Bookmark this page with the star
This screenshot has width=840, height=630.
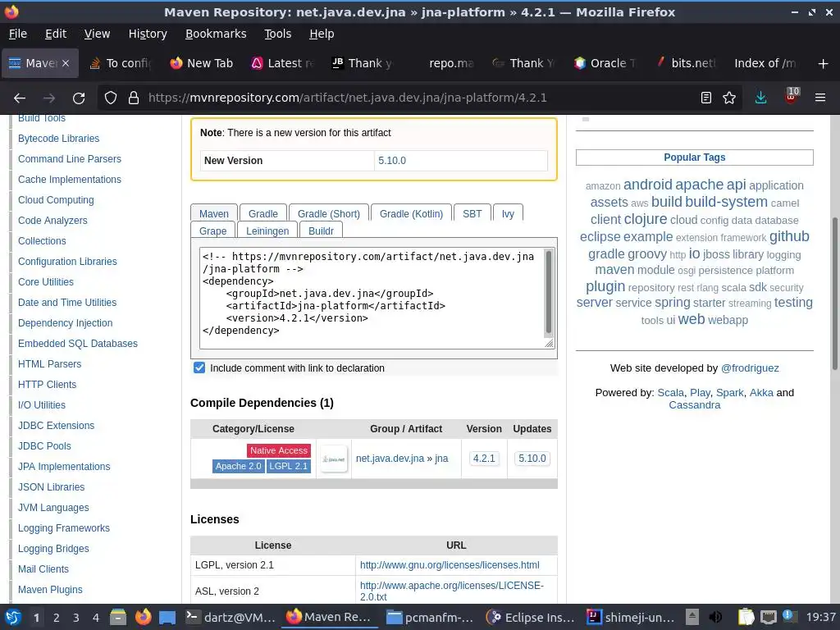(x=729, y=98)
